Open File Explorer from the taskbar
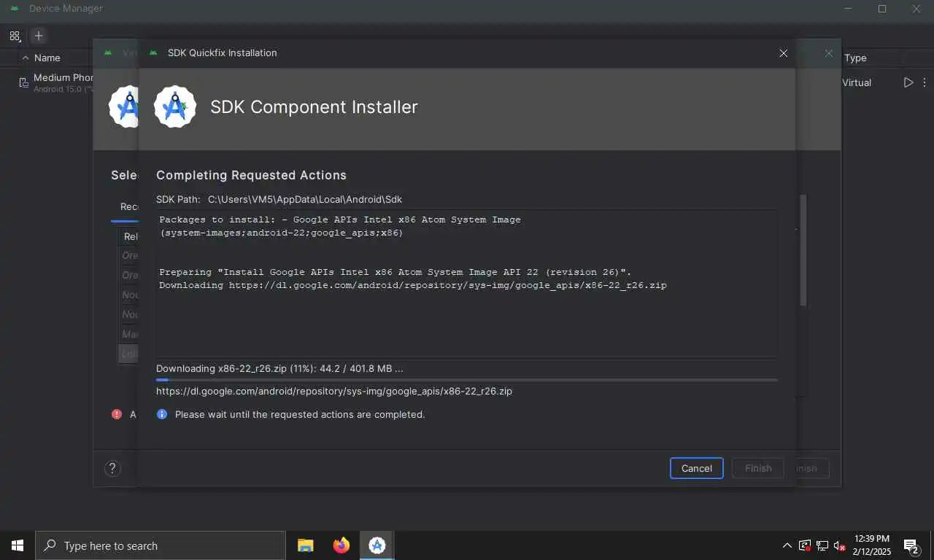The image size is (934, 560). click(305, 545)
